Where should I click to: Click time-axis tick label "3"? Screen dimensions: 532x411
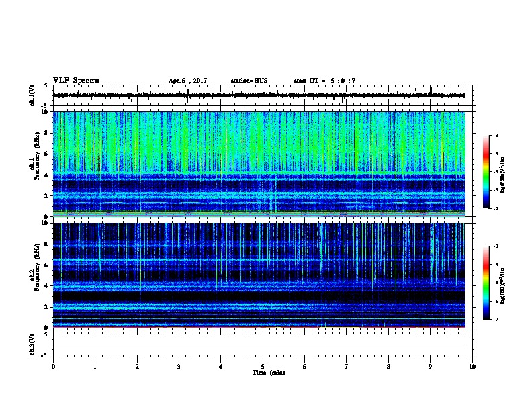[x=179, y=367]
